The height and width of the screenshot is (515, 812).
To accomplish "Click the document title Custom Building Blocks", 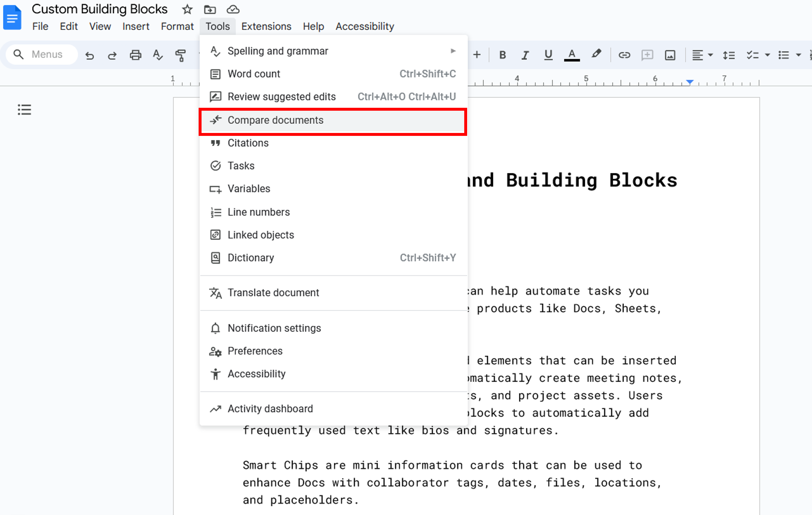I will tap(99, 9).
